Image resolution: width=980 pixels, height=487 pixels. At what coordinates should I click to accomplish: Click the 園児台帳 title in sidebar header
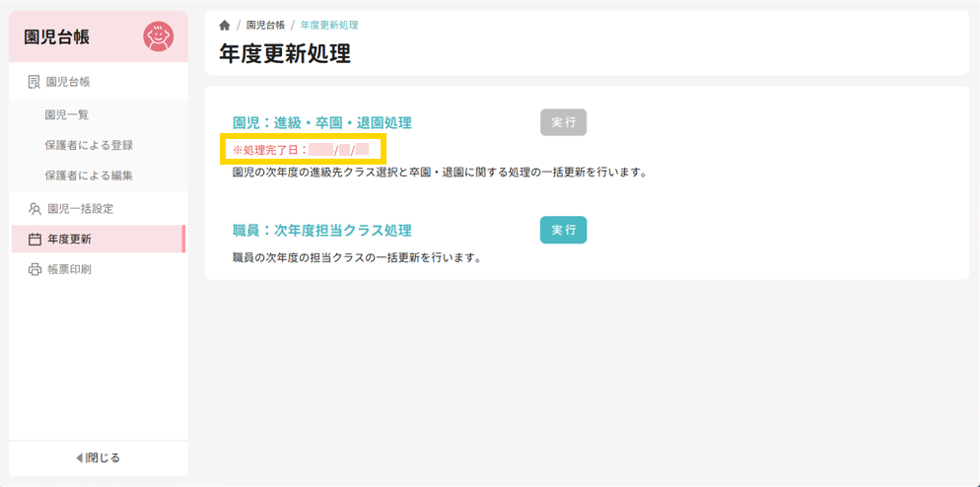(x=57, y=36)
